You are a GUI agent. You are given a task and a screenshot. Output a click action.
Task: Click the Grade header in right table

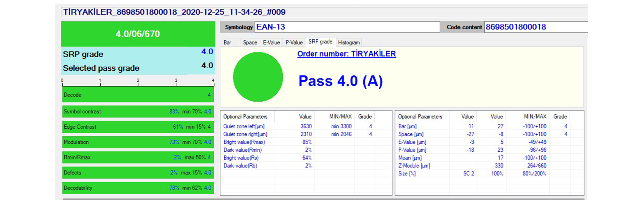tap(560, 117)
